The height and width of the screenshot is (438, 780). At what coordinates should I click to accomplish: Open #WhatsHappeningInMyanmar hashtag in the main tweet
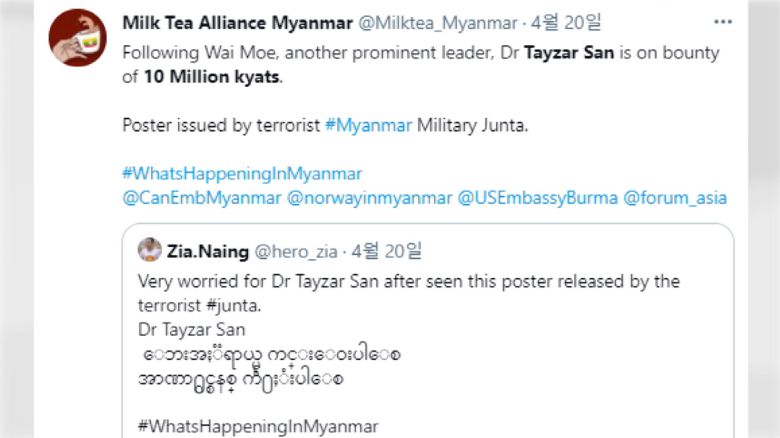[x=242, y=173]
